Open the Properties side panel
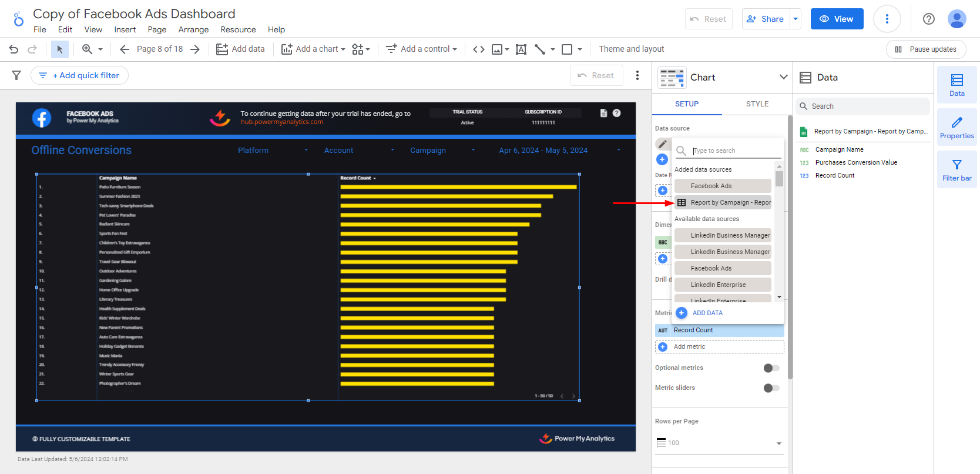 point(956,128)
